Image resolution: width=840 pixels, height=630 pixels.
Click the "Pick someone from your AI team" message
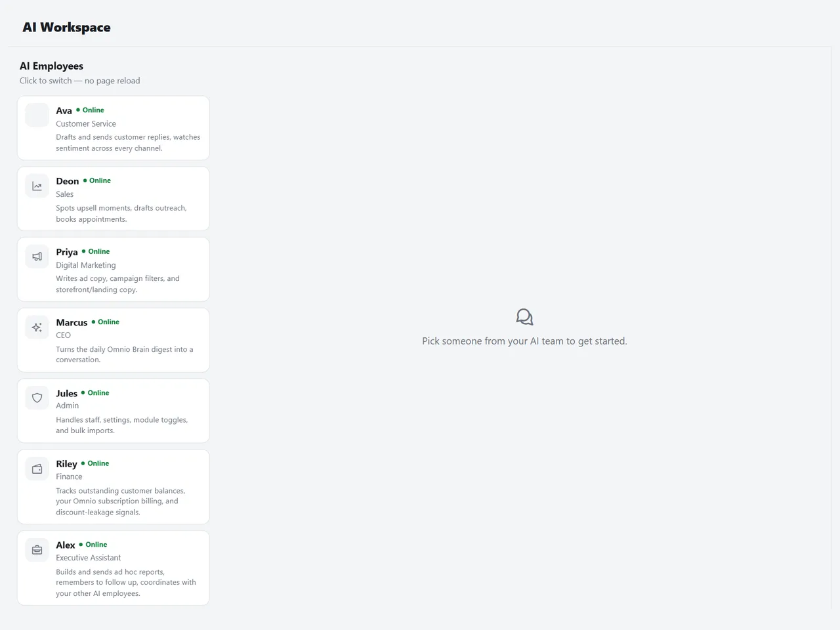(x=524, y=341)
